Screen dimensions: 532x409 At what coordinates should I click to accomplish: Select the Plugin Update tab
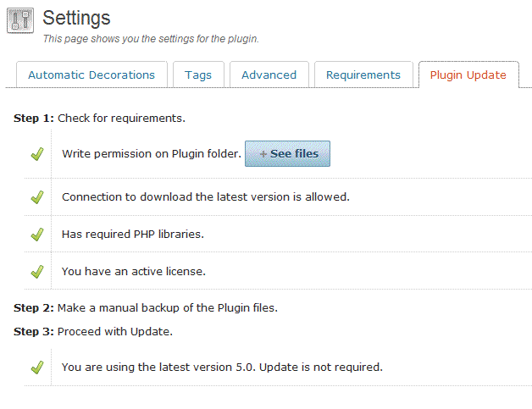tap(468, 75)
